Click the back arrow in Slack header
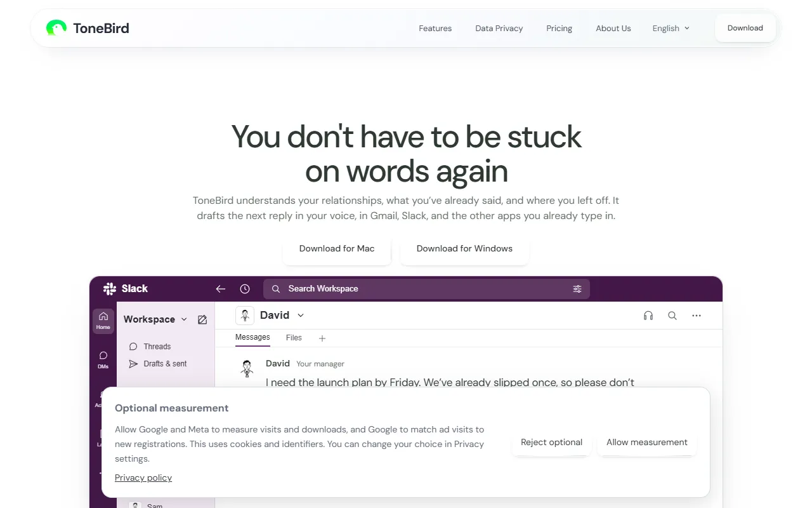Viewport: 812px width, 508px height. pos(221,289)
